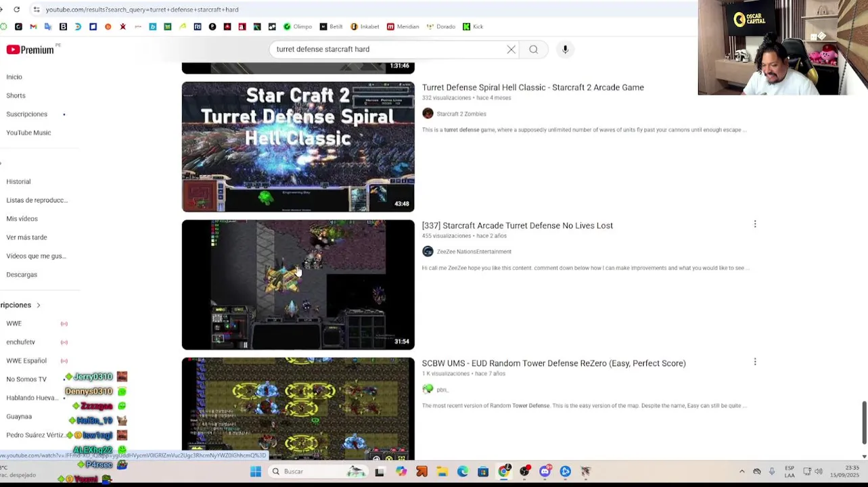Open Suscripciones in the sidebar
The image size is (868, 487).
(27, 114)
